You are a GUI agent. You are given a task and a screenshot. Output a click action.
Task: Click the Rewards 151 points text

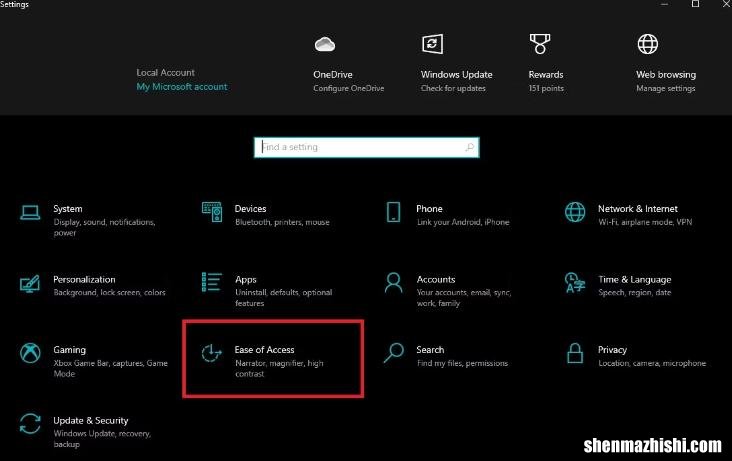(546, 88)
